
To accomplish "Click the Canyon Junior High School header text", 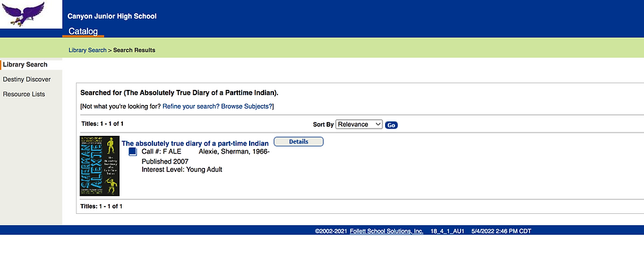I will [112, 16].
